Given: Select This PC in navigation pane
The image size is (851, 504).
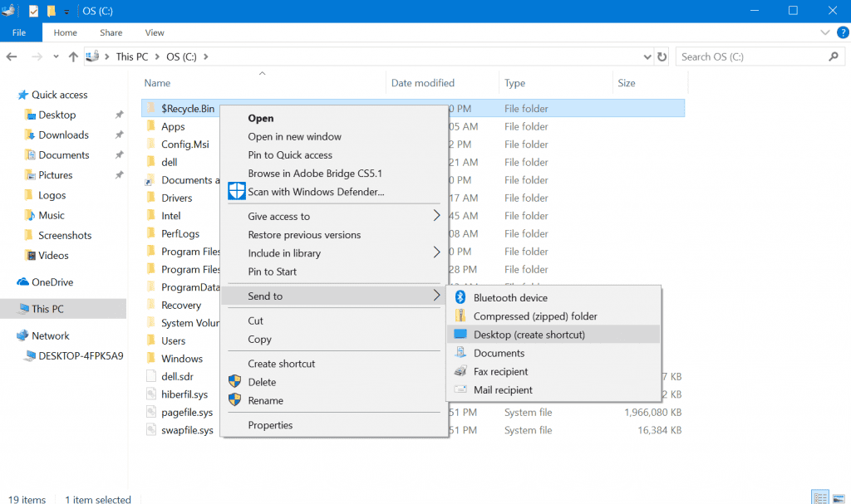Looking at the screenshot, I should [x=47, y=309].
